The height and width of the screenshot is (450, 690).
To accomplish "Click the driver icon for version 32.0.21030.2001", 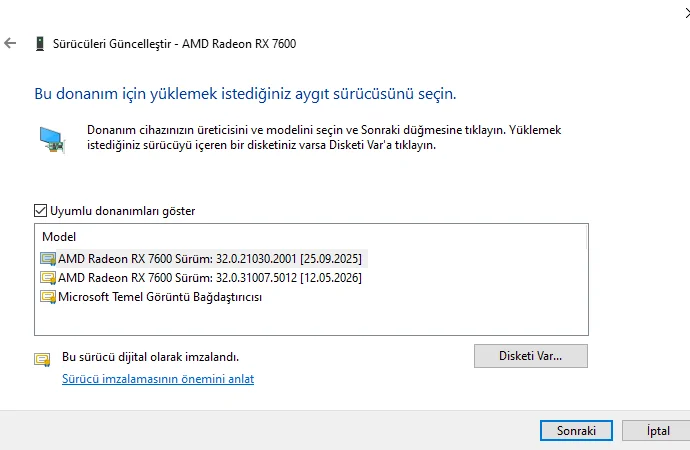I will click(x=48, y=259).
